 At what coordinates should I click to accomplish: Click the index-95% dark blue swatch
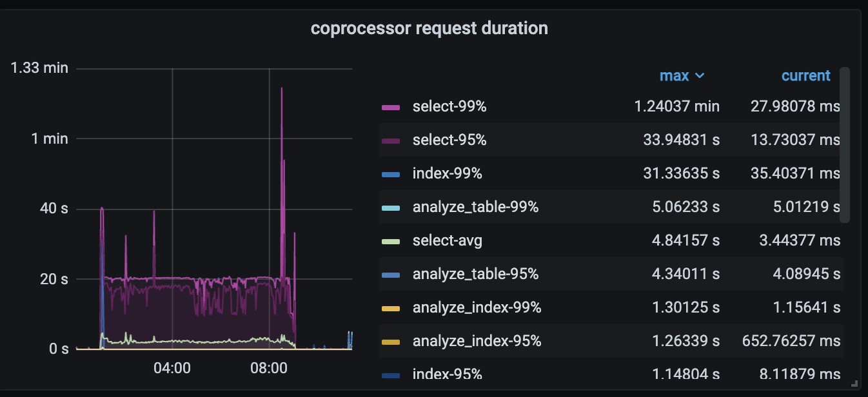[391, 374]
